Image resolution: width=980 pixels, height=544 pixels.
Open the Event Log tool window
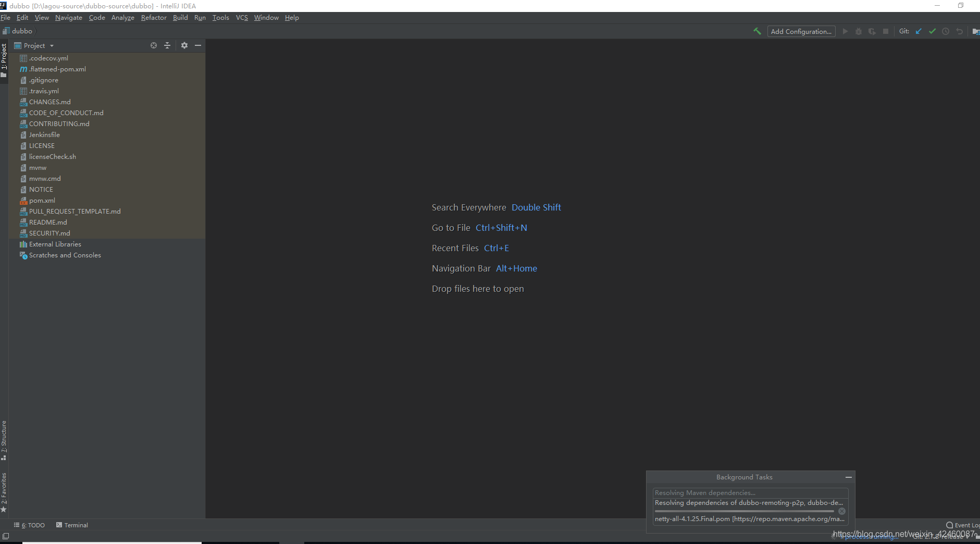pos(963,525)
